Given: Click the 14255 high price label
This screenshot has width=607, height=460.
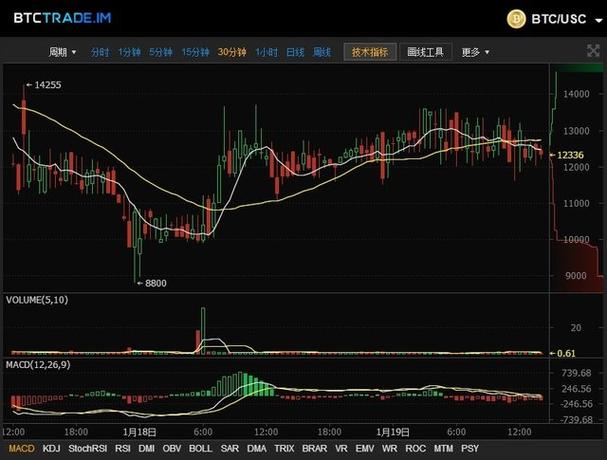Looking at the screenshot, I should pos(48,85).
